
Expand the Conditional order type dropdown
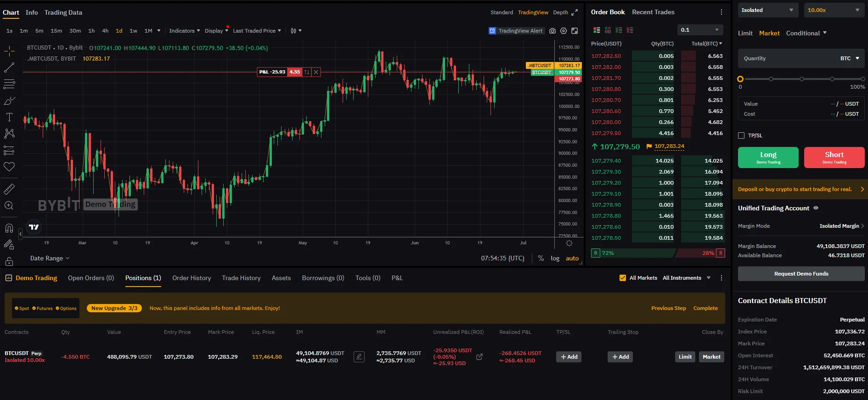coord(806,33)
